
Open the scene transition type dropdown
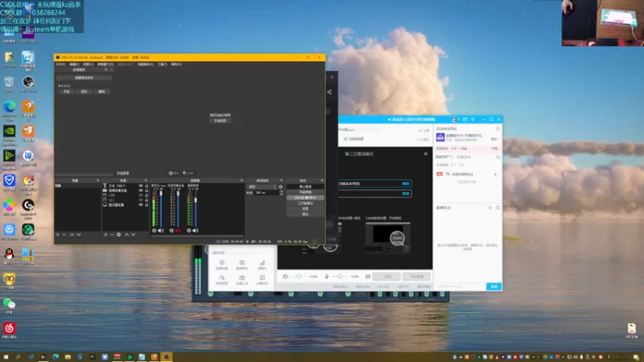(262, 187)
